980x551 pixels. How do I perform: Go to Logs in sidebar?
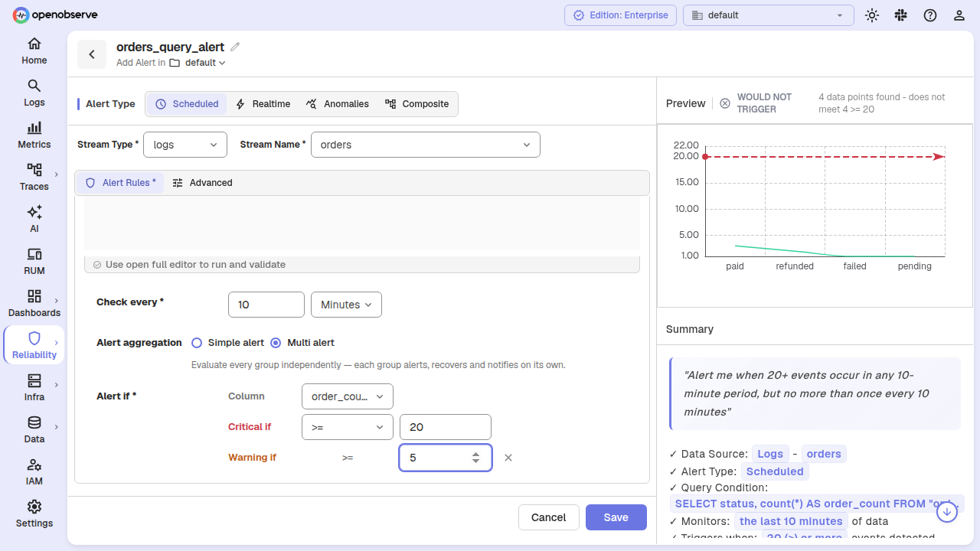coord(34,93)
